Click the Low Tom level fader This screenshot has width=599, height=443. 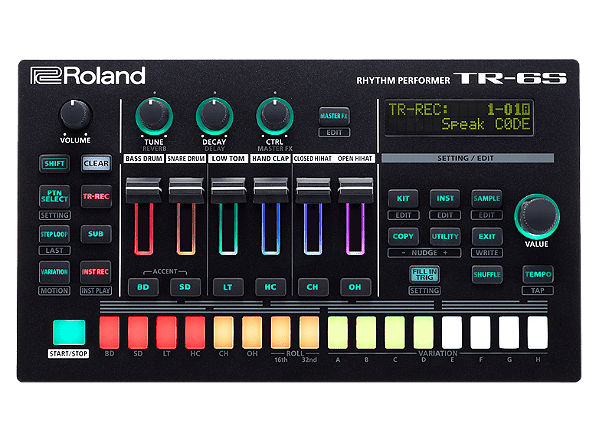coord(228,190)
